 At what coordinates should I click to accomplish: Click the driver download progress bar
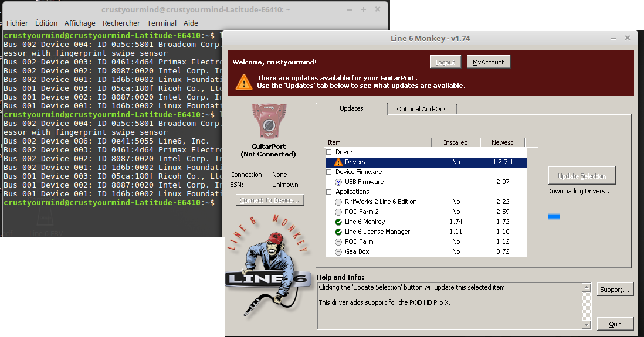582,216
